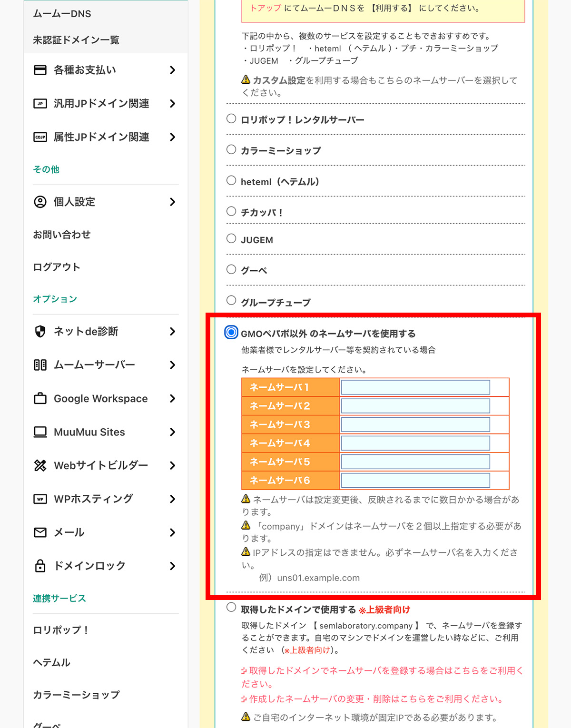Click the ネームサーバ1 orange label cell
571x728 pixels.
tap(290, 387)
